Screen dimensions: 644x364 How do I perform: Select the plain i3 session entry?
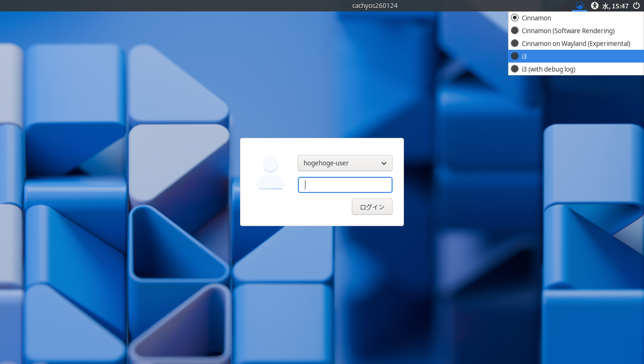click(576, 56)
